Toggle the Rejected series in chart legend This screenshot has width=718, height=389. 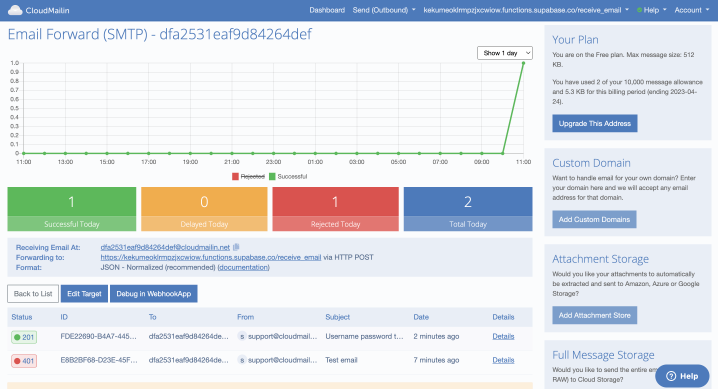pyautogui.click(x=248, y=177)
